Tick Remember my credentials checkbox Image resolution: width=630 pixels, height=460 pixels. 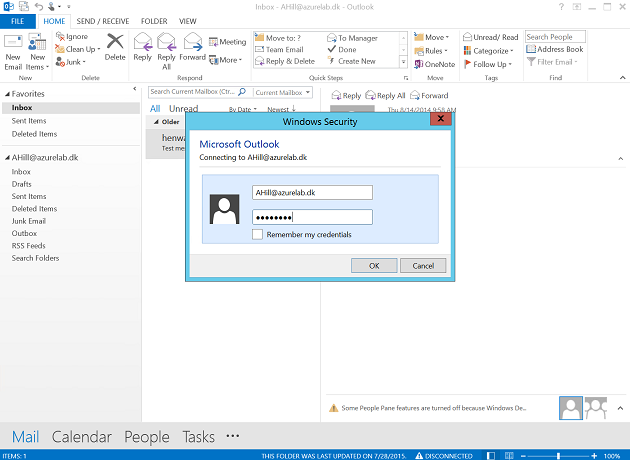257,234
